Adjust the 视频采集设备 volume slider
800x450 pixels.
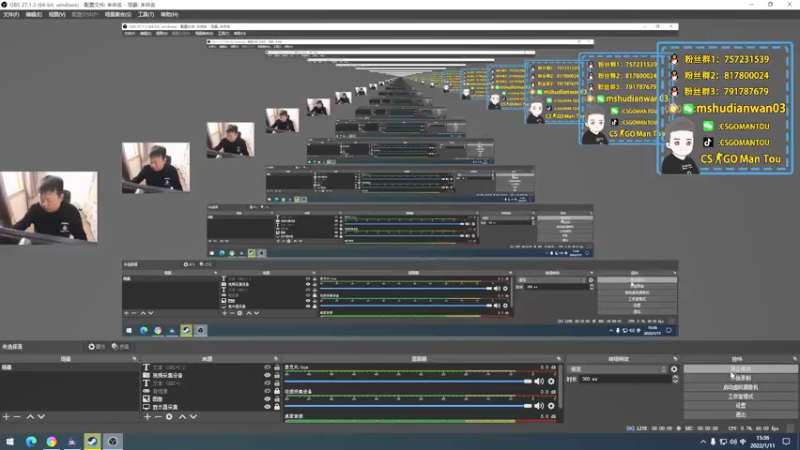(408, 406)
